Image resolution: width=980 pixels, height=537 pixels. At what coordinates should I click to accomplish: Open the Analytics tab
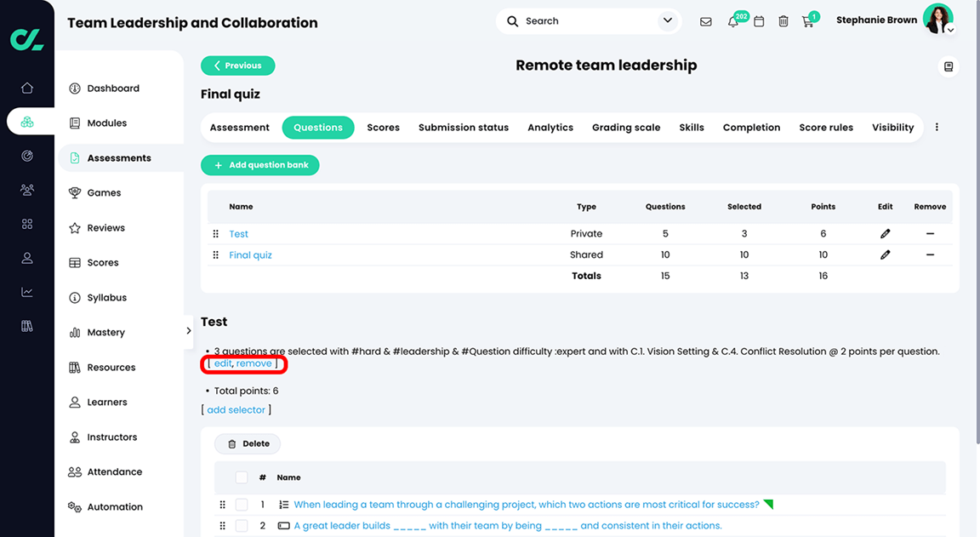coord(550,128)
